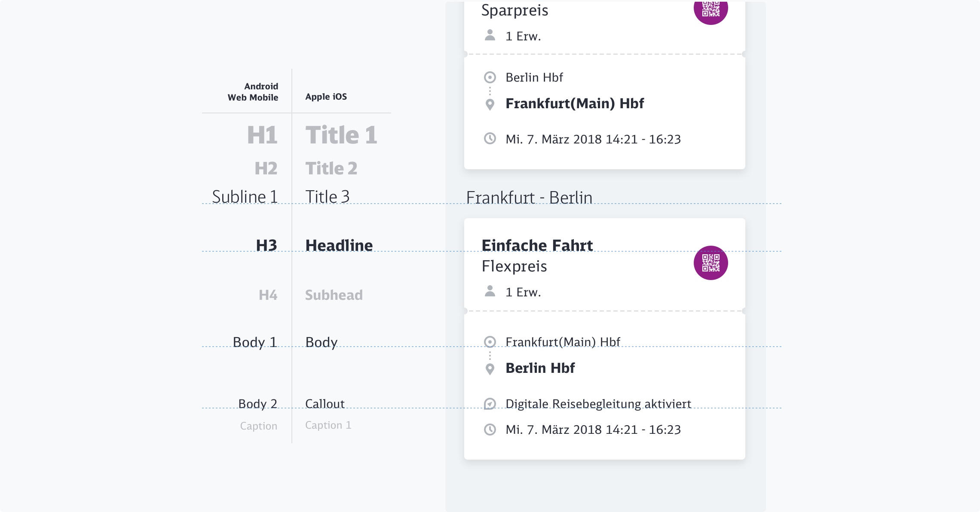980x512 pixels.
Task: Click the person icon in the Flexpreis ticket
Action: click(490, 291)
